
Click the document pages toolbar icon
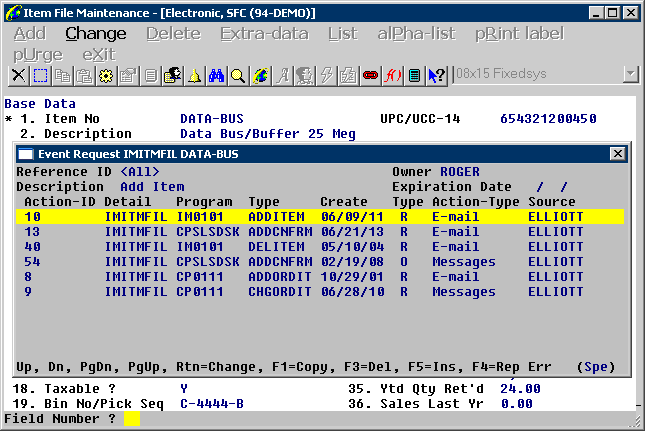tap(151, 76)
